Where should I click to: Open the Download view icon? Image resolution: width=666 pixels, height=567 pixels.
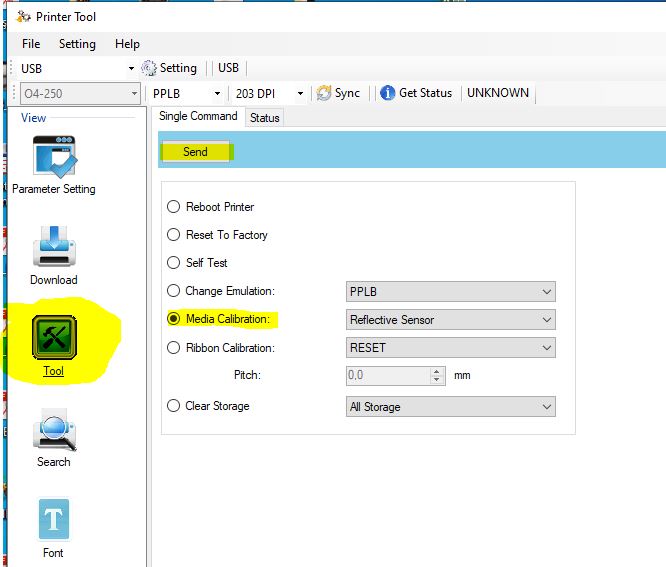[54, 246]
